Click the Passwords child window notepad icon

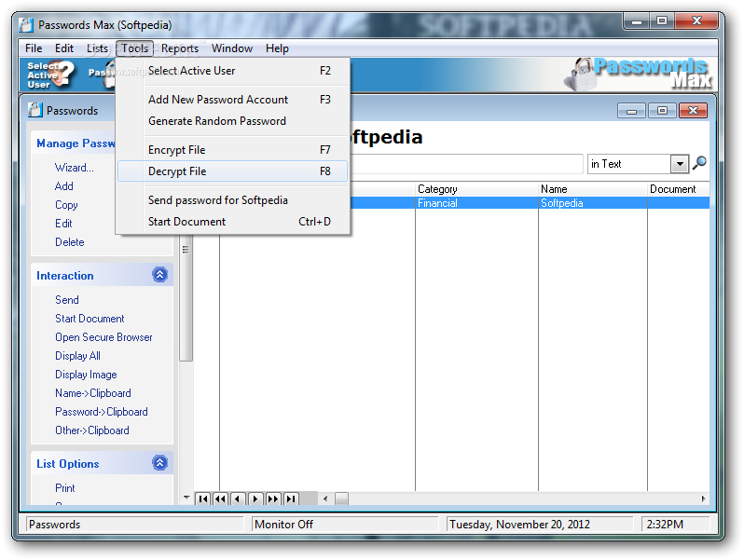[x=34, y=110]
